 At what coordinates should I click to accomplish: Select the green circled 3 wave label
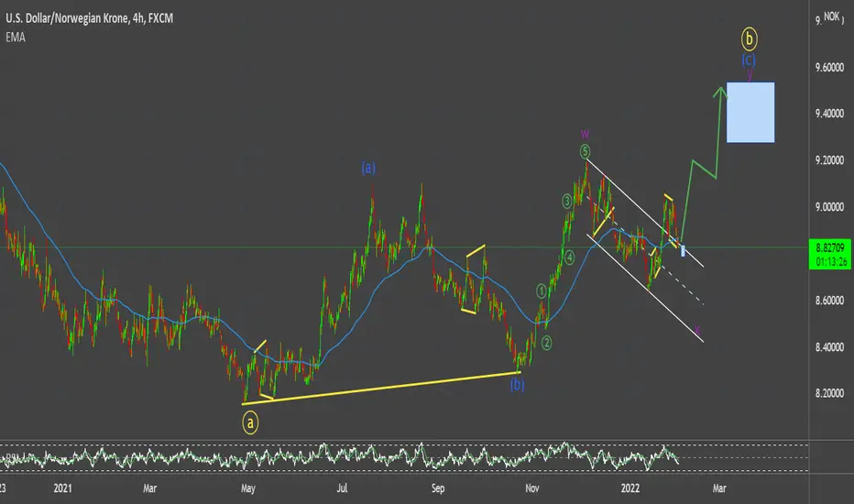coord(566,202)
